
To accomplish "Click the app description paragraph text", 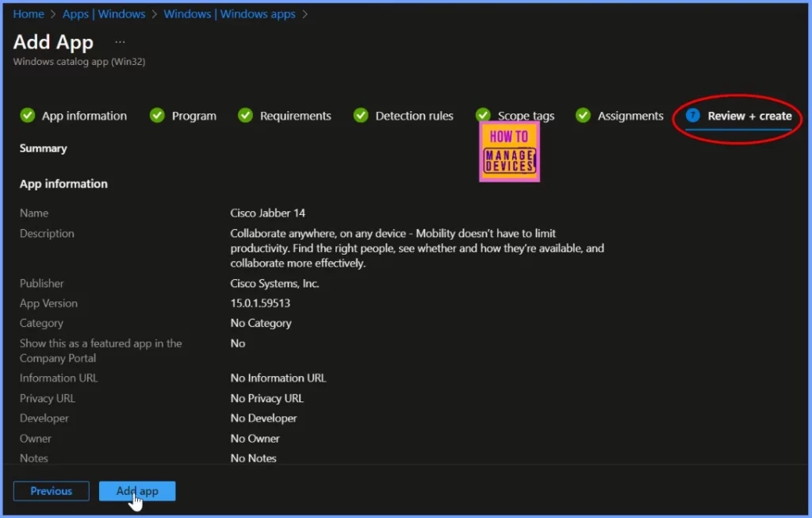I will pyautogui.click(x=417, y=248).
